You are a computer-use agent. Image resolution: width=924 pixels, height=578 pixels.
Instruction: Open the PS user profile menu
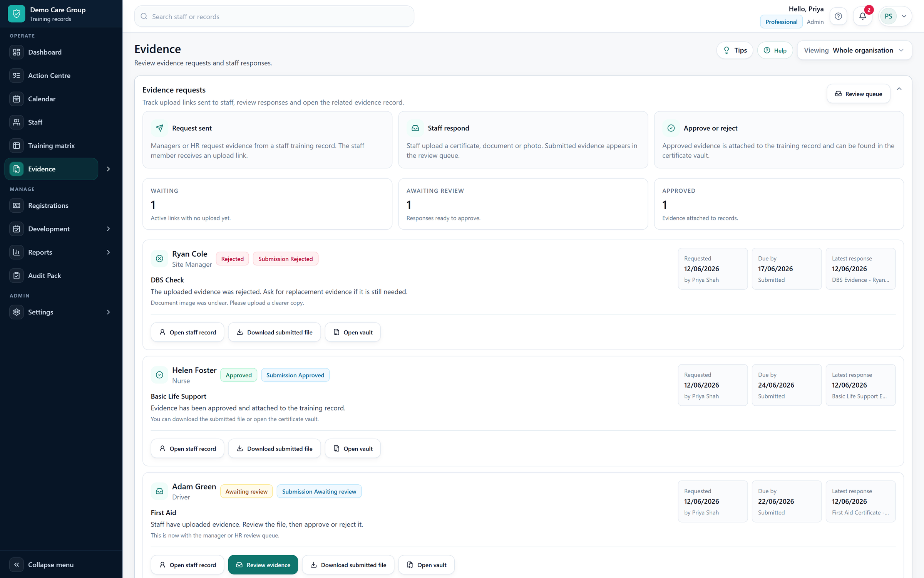pos(896,16)
